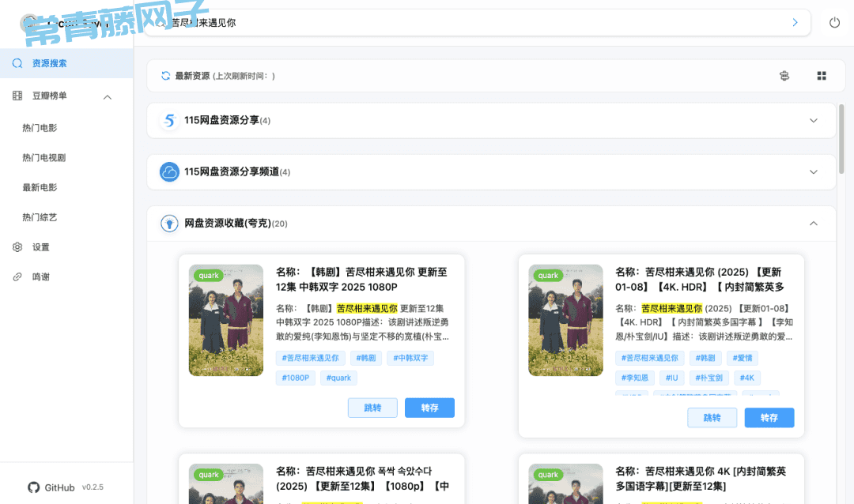Click #韩剧 tag beside the #爱情 tag
The width and height of the screenshot is (854, 504).
[705, 358]
